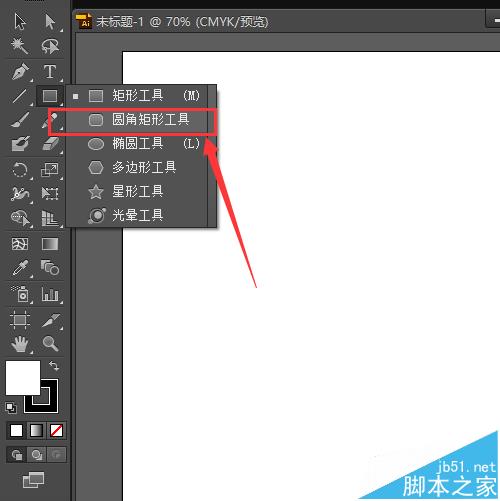Viewport: 500px width, 501px height.
Task: Click the Rectangle tool in the toolbar
Action: click(50, 96)
